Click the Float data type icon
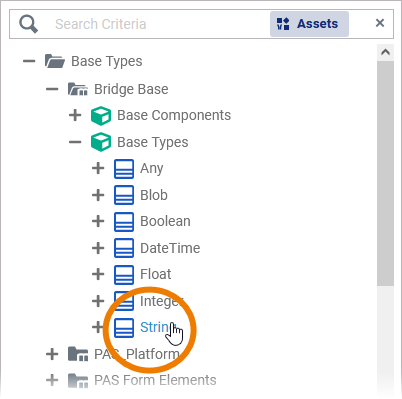The image size is (402, 399). [x=124, y=275]
